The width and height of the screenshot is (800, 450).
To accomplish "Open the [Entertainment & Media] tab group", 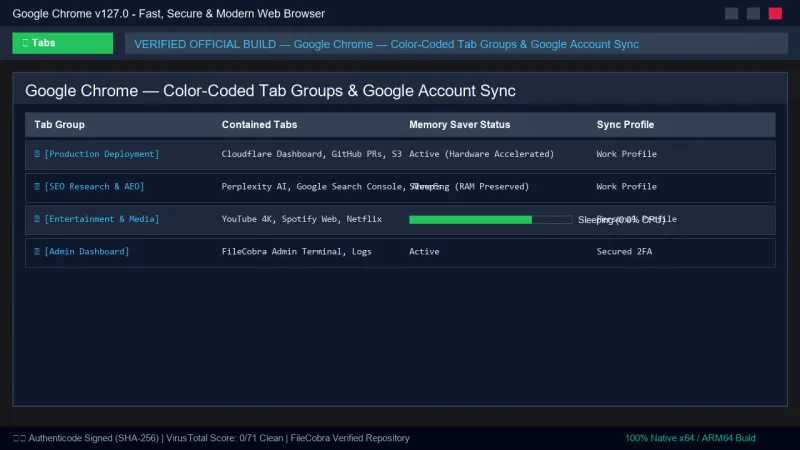I will 102,219.
